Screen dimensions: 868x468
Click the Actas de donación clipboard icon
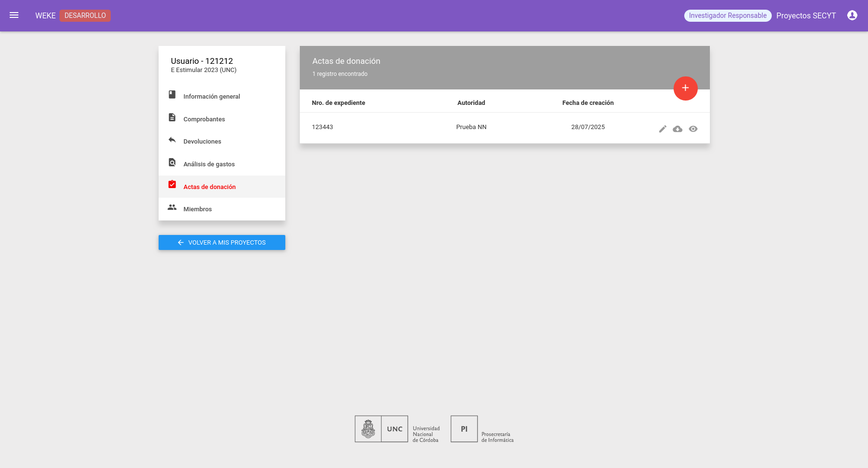[172, 184]
